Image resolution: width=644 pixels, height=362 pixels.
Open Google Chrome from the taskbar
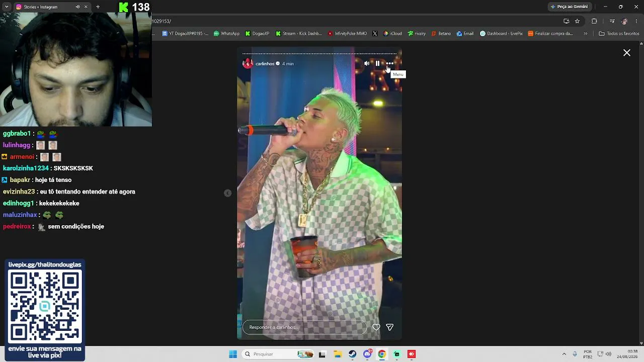(x=382, y=354)
